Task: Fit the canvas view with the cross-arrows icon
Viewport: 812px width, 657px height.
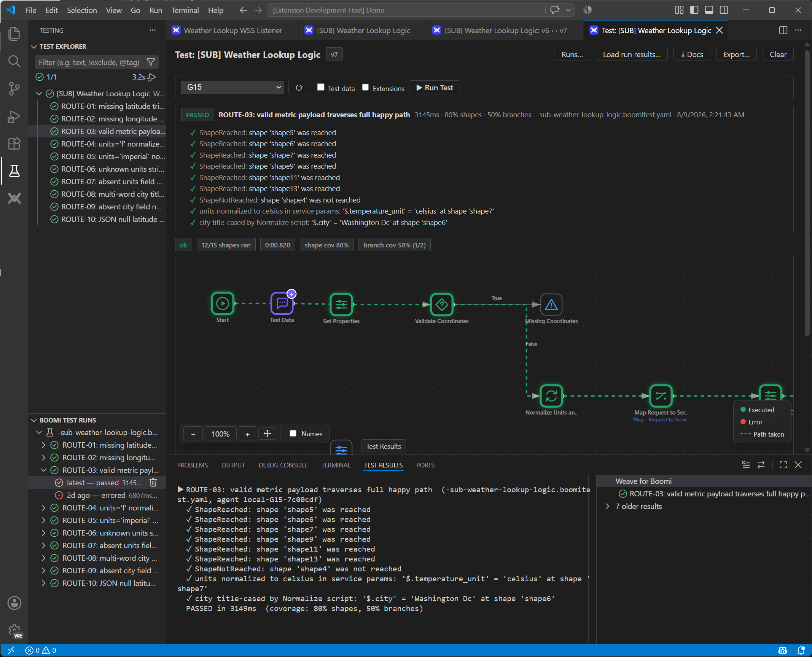Action: (267, 434)
